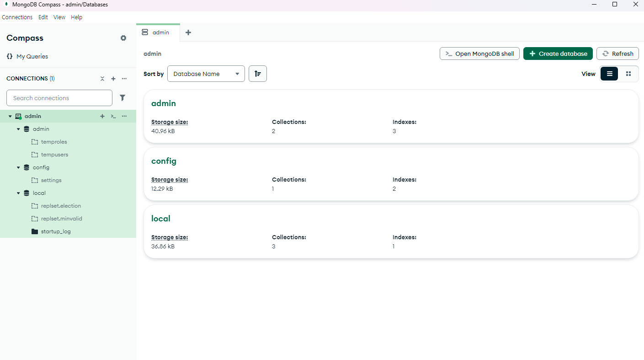Click Open MongoDB shell button
644x360 pixels.
pyautogui.click(x=479, y=54)
